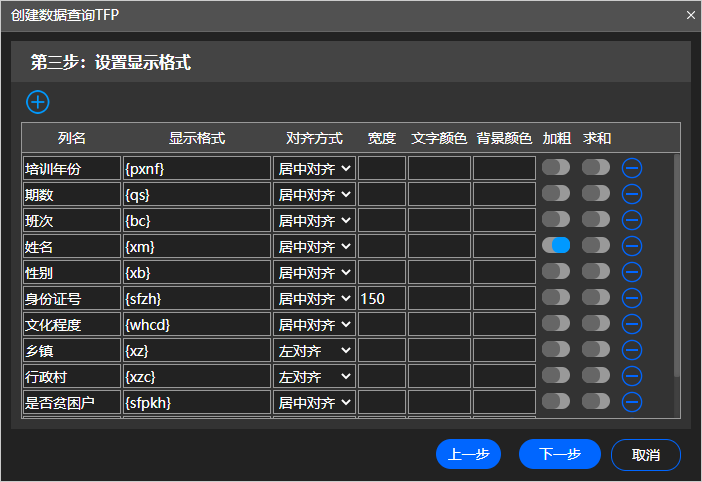Open the 左对齐 dropdown for 行政村 row
This screenshot has width=702, height=482.
(314, 376)
